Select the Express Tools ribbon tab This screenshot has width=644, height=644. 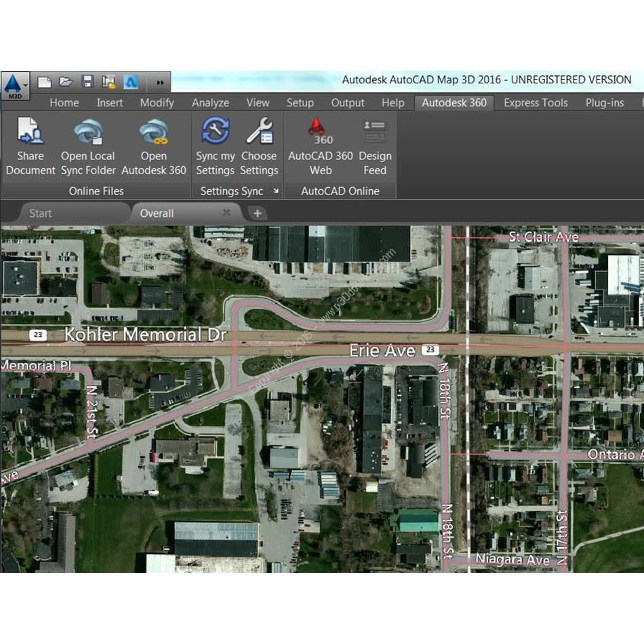pos(536,103)
